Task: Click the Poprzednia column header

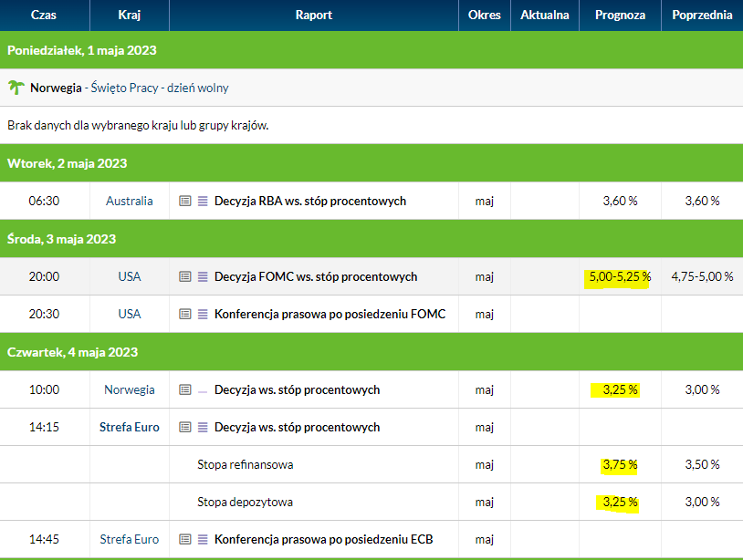Action: (702, 16)
